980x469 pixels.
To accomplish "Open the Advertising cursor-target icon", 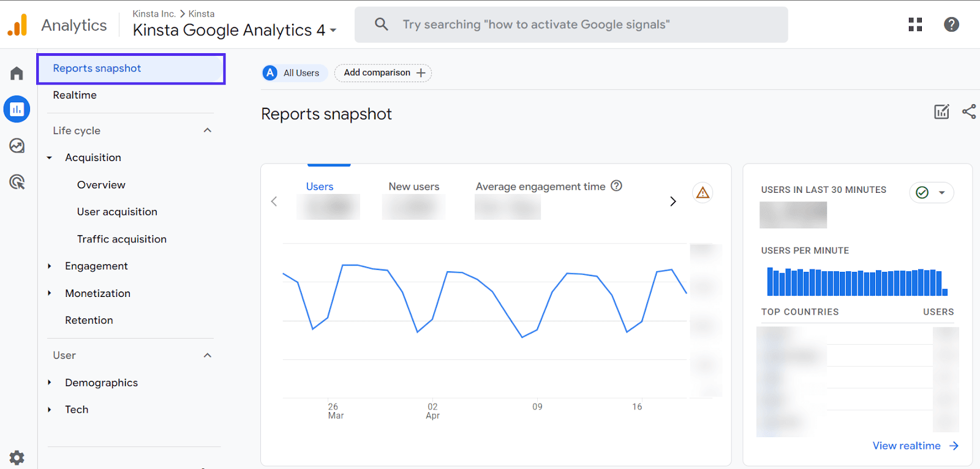I will pos(17,182).
